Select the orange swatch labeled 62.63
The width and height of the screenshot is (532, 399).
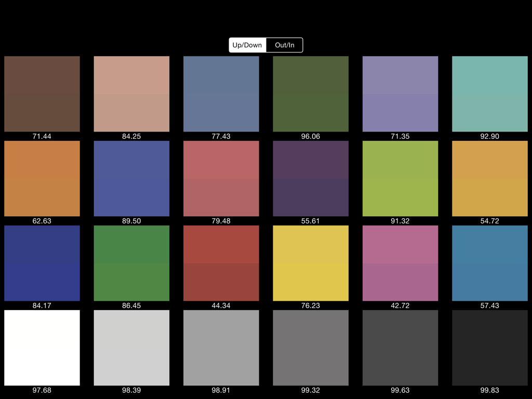click(x=42, y=179)
